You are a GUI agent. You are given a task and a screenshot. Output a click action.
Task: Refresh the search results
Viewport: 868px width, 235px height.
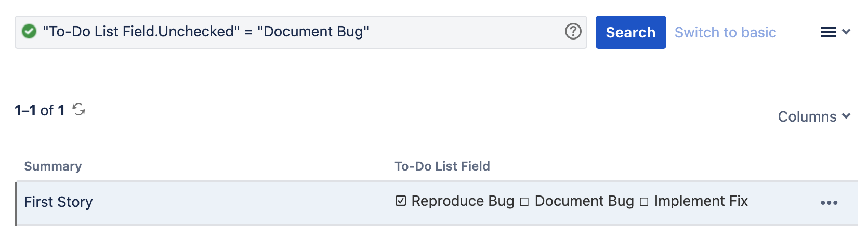78,110
